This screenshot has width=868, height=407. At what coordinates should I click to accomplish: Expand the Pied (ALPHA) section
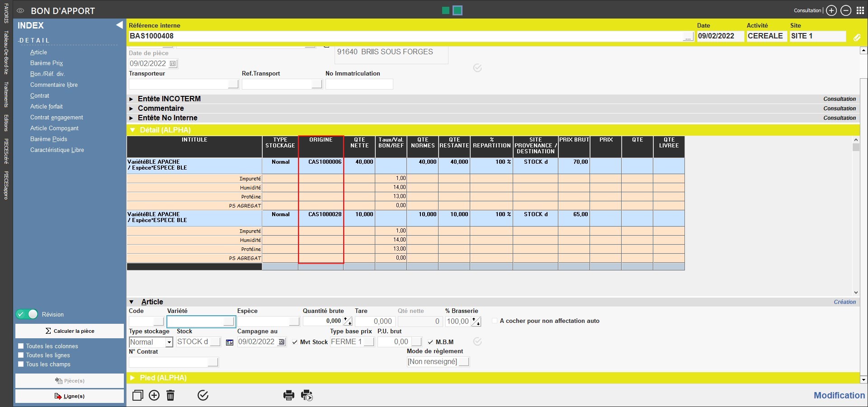click(132, 378)
